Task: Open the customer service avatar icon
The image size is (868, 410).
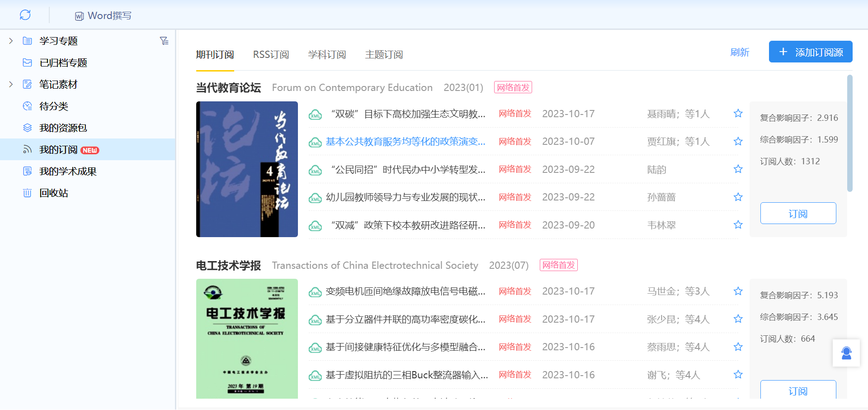Action: pyautogui.click(x=846, y=353)
